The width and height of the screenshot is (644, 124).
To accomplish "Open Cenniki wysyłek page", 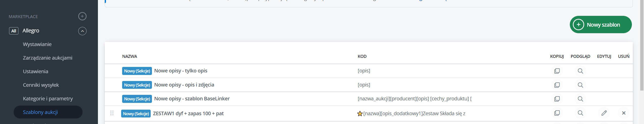I will click(x=41, y=85).
